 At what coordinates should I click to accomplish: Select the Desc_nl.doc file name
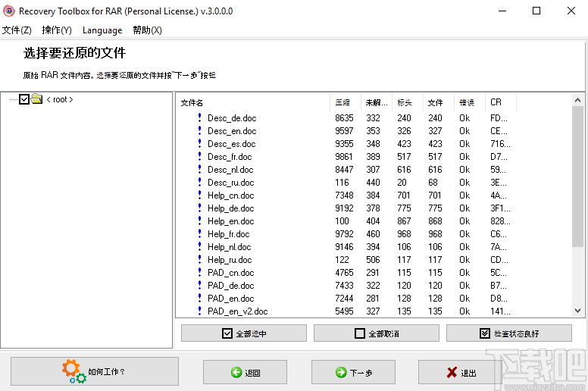[x=230, y=170]
